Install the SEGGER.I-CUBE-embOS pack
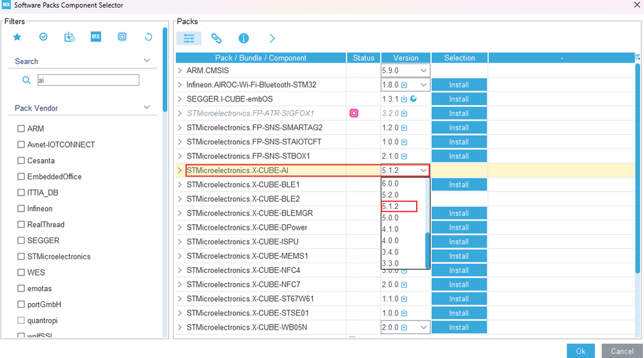This screenshot has height=358, width=644. tap(459, 99)
